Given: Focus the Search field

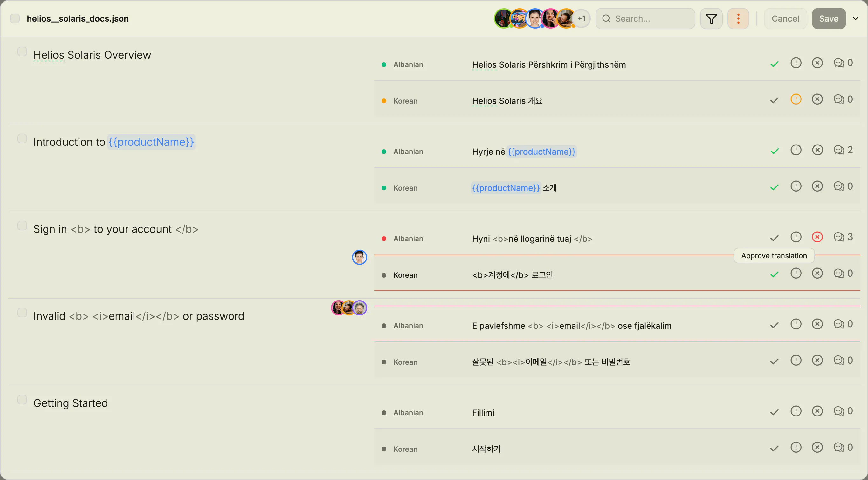Looking at the screenshot, I should 645,18.
